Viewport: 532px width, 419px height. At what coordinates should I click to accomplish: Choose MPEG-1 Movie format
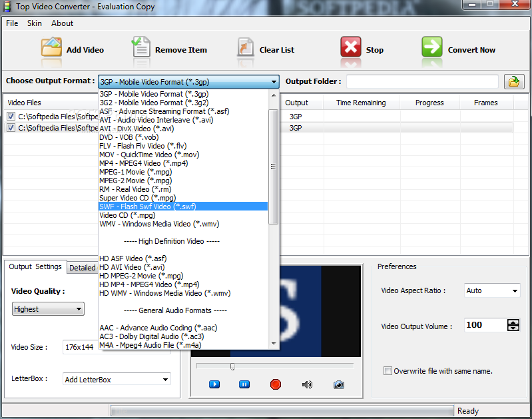pos(183,172)
